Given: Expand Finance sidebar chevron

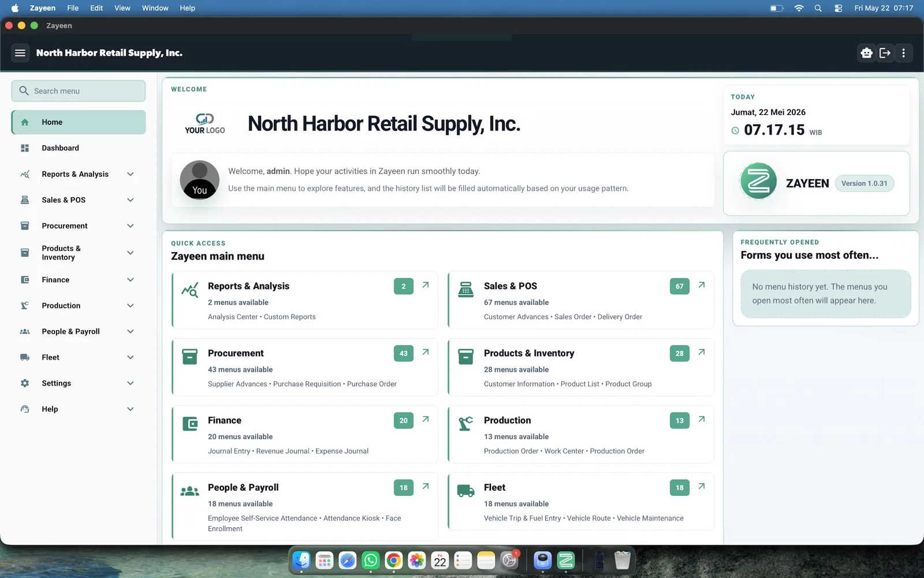Looking at the screenshot, I should pos(131,280).
